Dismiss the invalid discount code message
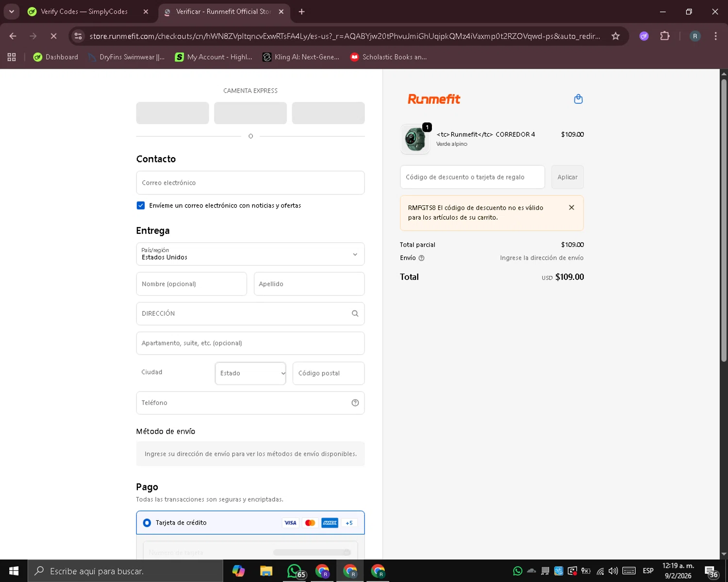728x582 pixels. click(571, 208)
